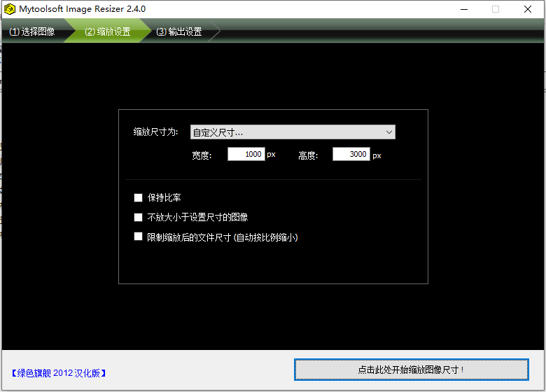Click the 高度 input field showing 3000
The width and height of the screenshot is (546, 392).
point(351,154)
